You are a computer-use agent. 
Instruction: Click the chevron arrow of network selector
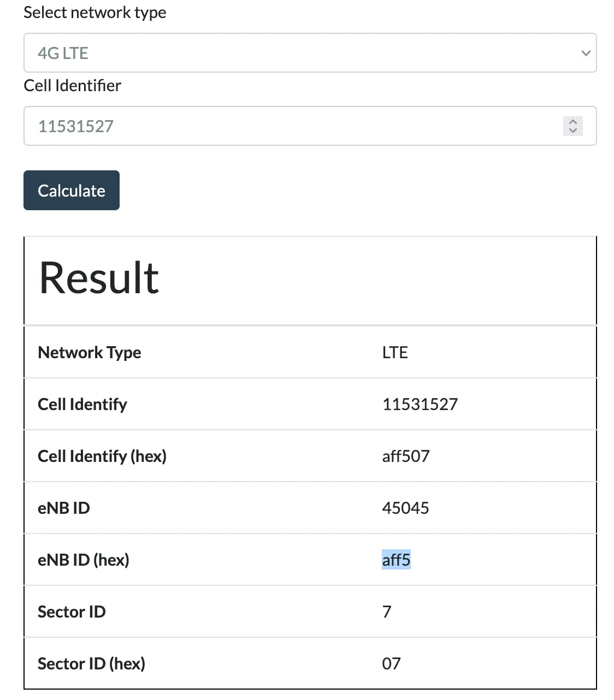586,53
